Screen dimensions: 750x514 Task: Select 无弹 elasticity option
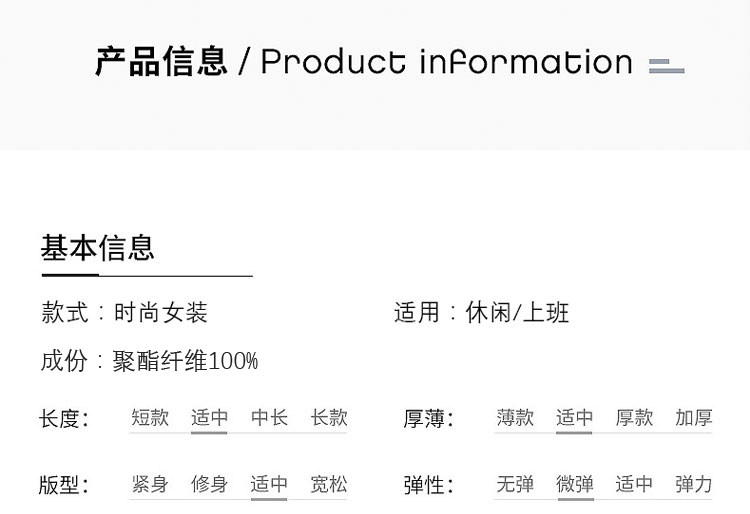pos(515,485)
